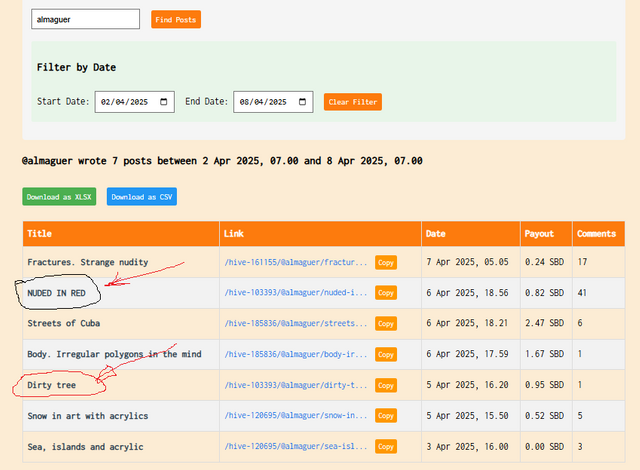Click date 3 Apr 2025, 16.00
The height and width of the screenshot is (470, 640).
click(467, 447)
